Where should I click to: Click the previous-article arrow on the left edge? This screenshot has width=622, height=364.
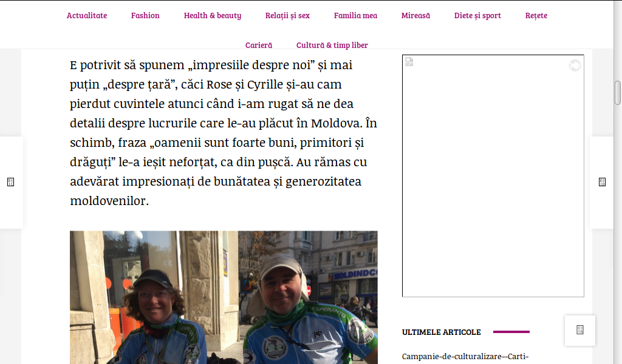(11, 182)
